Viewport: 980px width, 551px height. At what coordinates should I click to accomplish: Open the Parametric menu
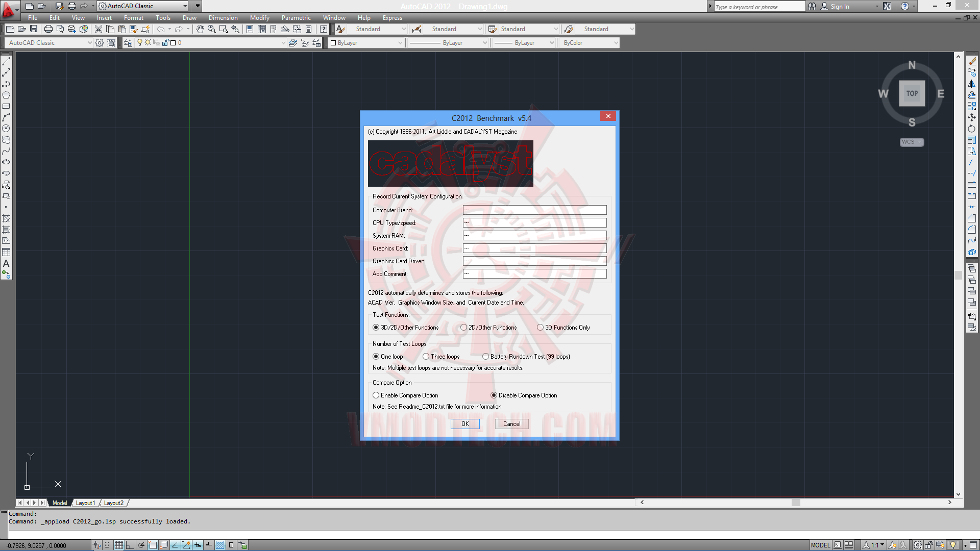296,18
